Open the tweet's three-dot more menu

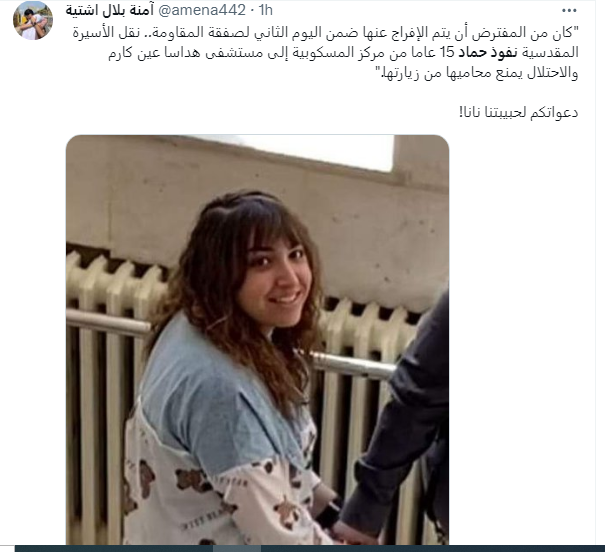point(569,11)
